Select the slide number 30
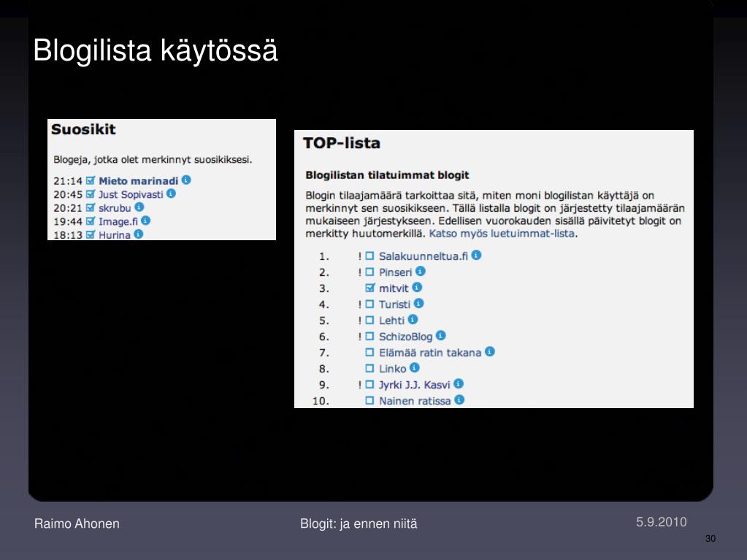Image resolution: width=747 pixels, height=560 pixels. (710, 539)
